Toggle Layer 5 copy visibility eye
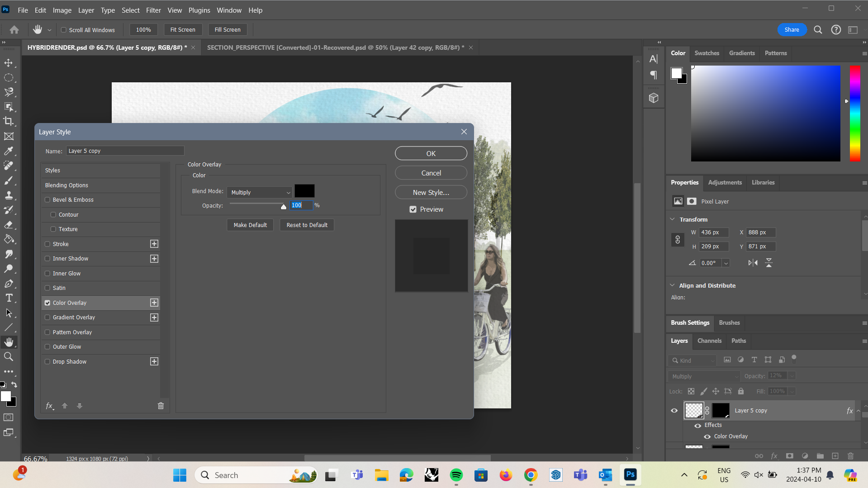 pyautogui.click(x=674, y=410)
